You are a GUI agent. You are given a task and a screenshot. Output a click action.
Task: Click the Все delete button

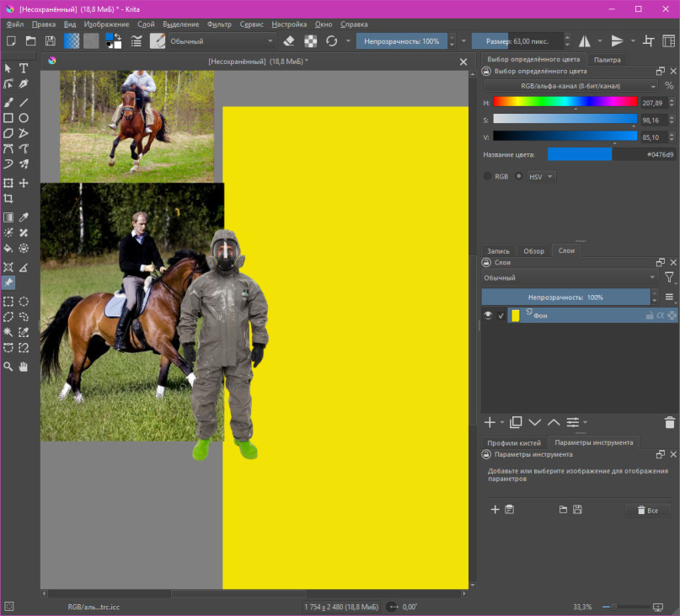click(x=648, y=510)
